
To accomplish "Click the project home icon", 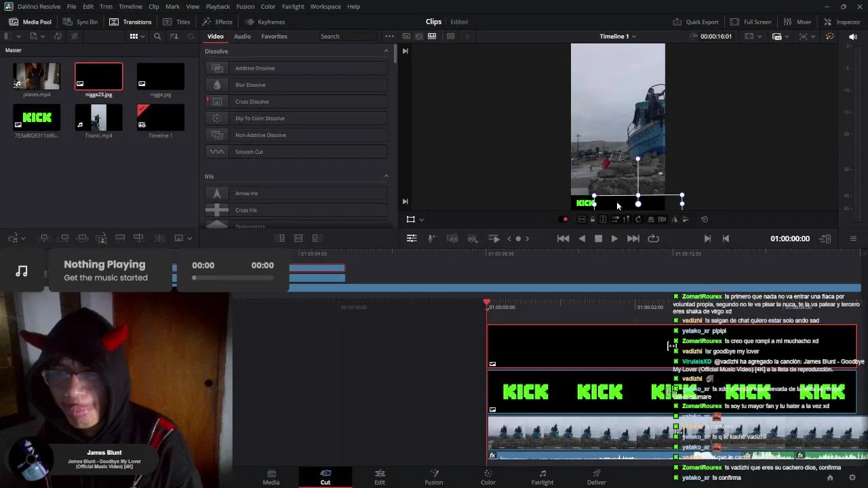I will click(x=829, y=477).
